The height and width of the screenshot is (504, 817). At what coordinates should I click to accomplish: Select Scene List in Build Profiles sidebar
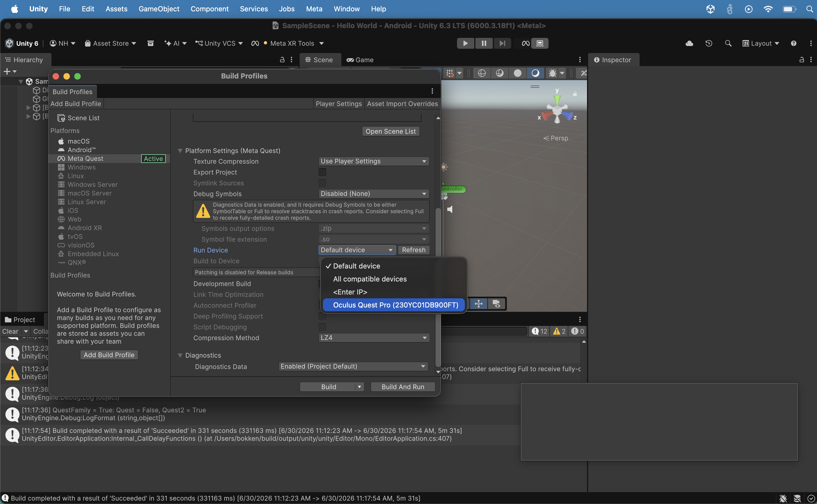point(83,118)
